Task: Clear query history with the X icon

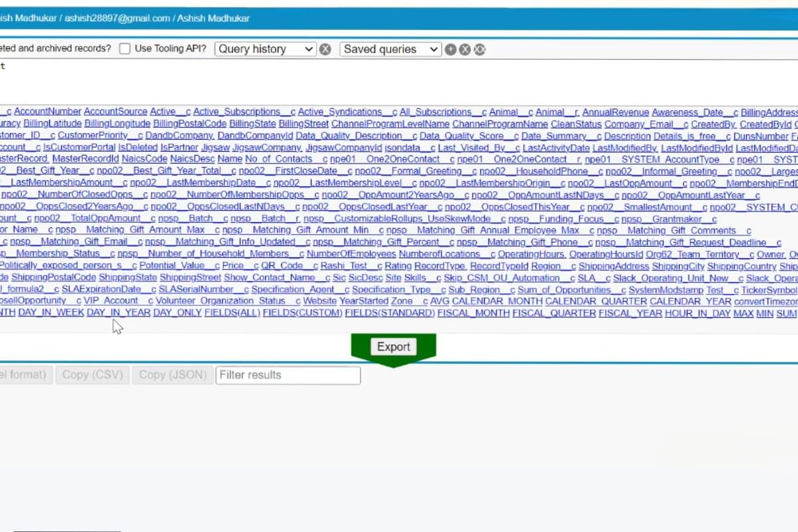Action: (325, 49)
